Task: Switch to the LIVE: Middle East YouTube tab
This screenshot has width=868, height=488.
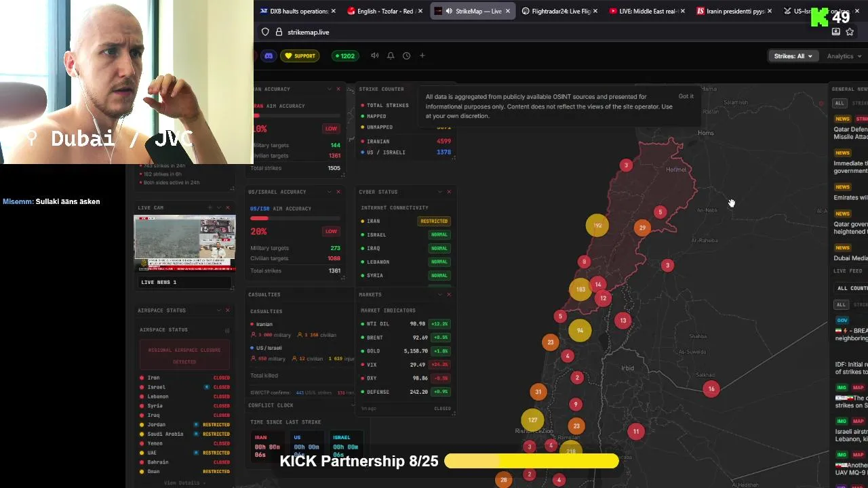Action: (x=646, y=11)
